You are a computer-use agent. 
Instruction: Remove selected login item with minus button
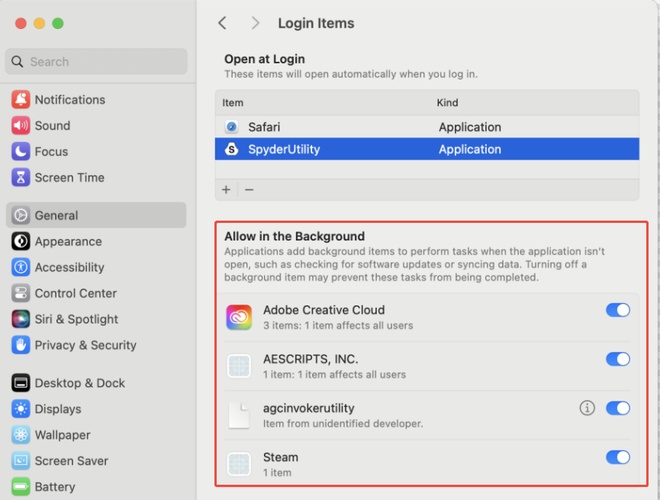249,189
